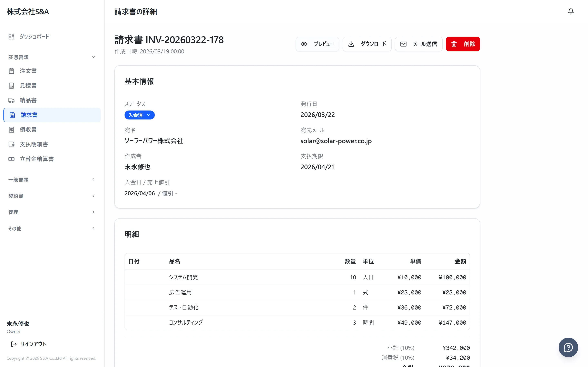The width and height of the screenshot is (588, 367).
Task: Click the メール送信 button
Action: [418, 44]
